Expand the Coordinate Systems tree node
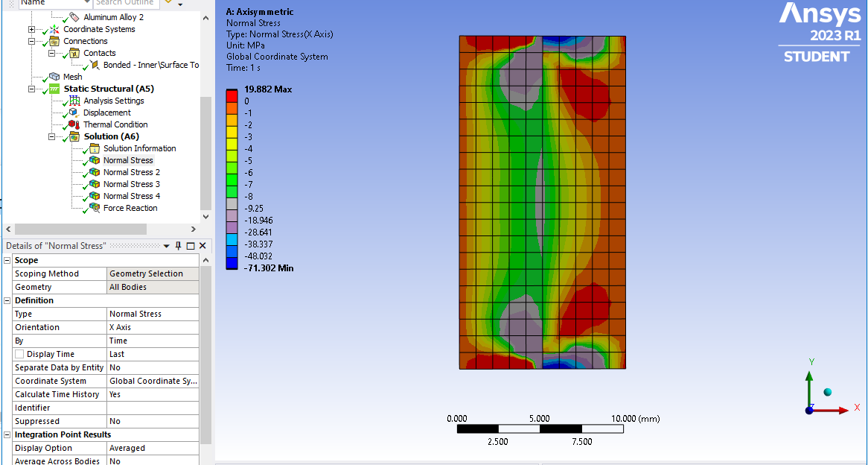868x465 pixels. tap(31, 29)
